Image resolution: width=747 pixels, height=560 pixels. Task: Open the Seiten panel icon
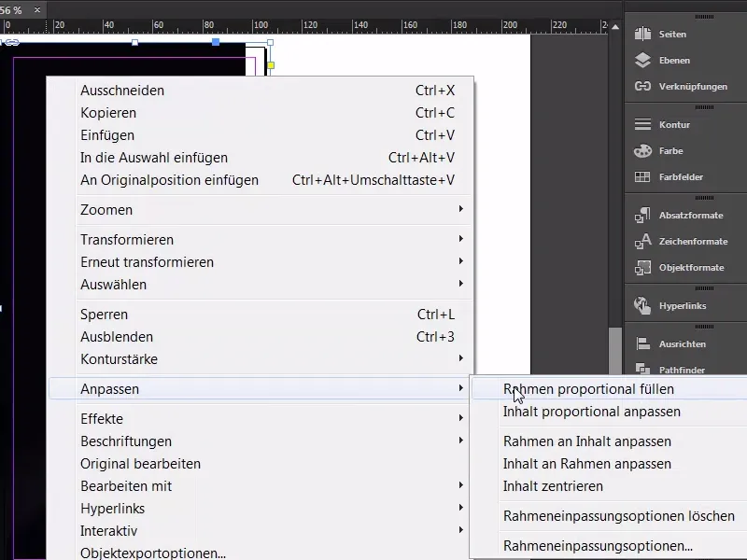[x=642, y=34]
